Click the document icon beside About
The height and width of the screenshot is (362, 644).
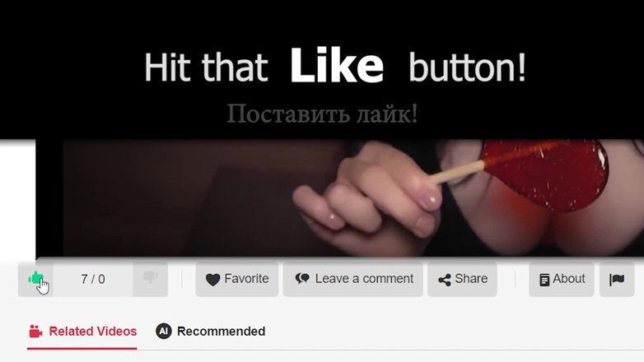tap(544, 280)
